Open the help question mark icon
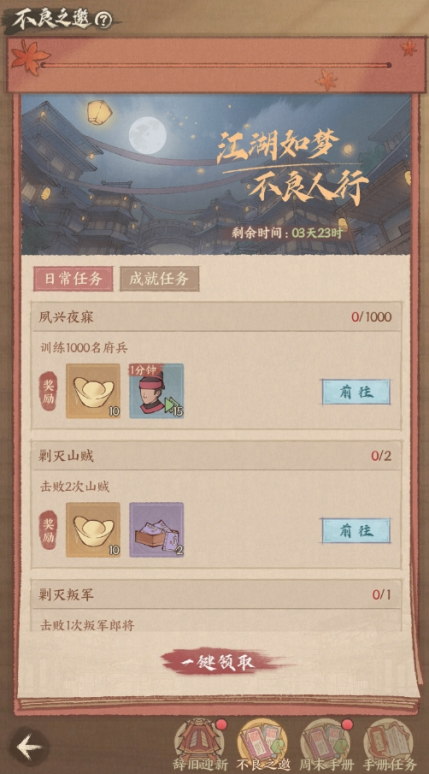 coord(104,20)
